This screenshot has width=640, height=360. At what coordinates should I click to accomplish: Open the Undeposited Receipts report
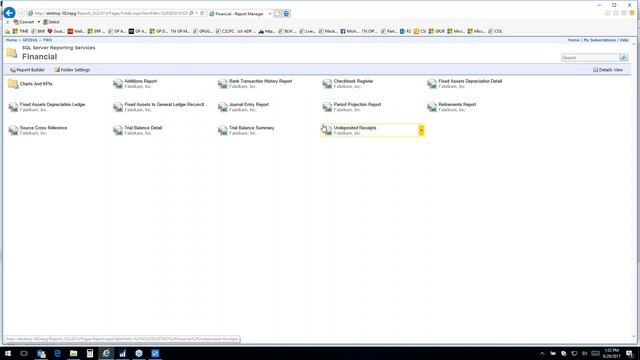pyautogui.click(x=355, y=128)
